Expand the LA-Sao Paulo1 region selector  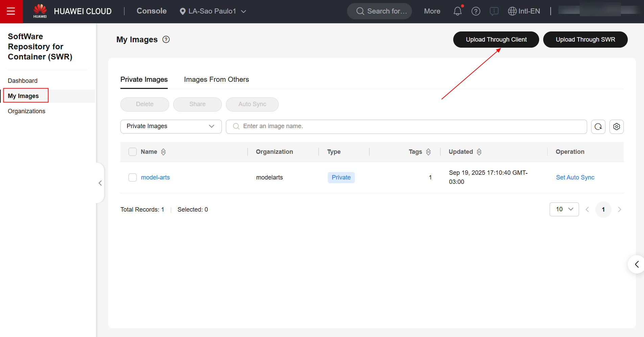[212, 11]
